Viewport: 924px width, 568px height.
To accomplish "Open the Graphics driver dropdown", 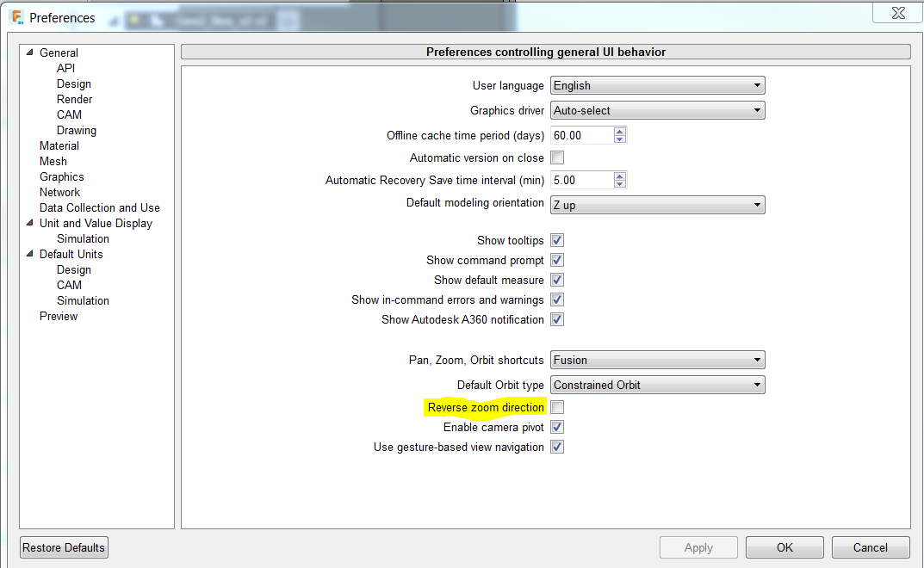I will click(x=756, y=110).
